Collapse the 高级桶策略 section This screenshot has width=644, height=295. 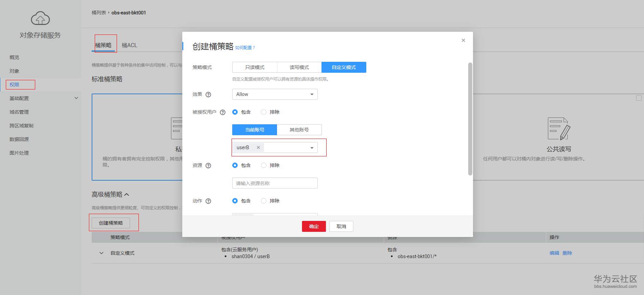tap(127, 195)
